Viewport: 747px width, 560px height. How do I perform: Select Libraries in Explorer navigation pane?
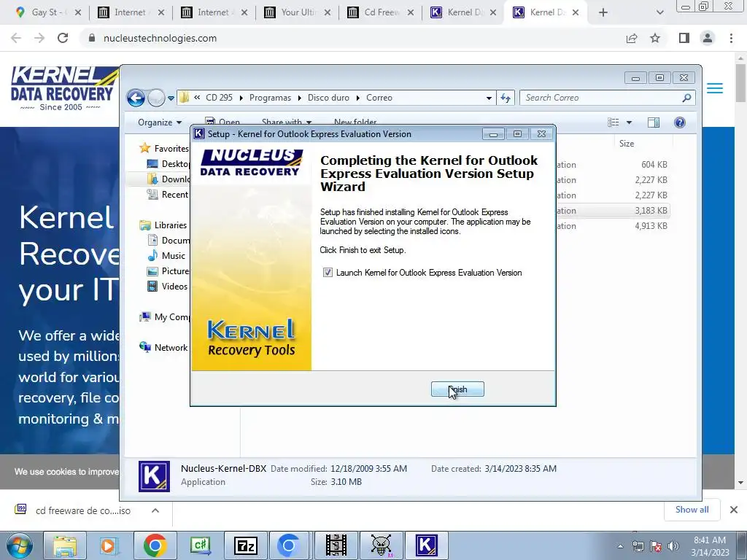pyautogui.click(x=163, y=225)
